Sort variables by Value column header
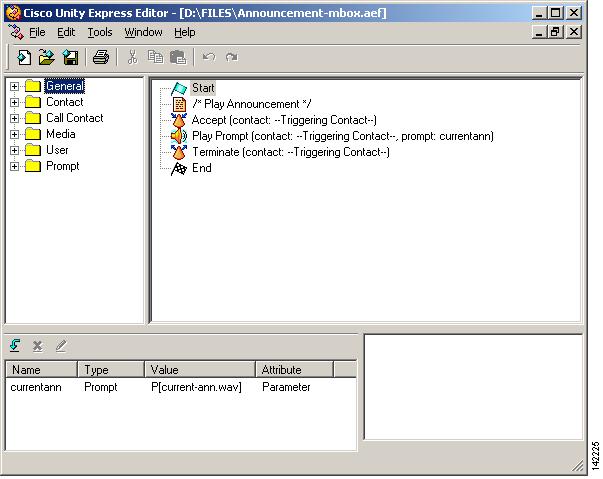The image size is (603, 479). click(200, 369)
